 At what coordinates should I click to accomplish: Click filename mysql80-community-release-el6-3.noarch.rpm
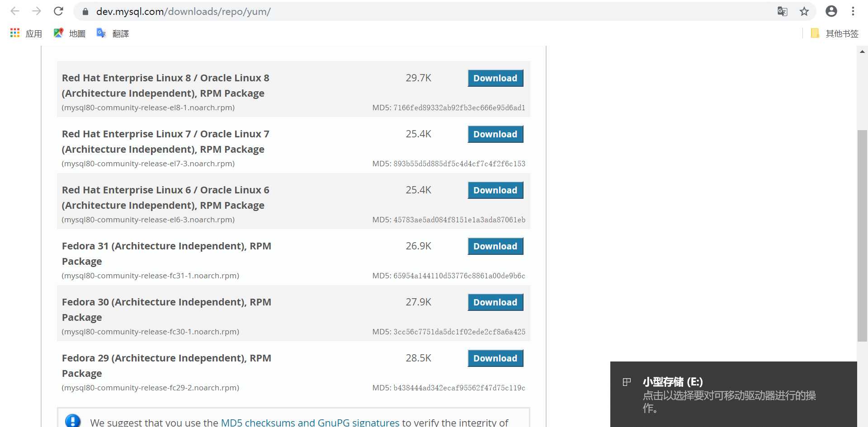point(148,220)
